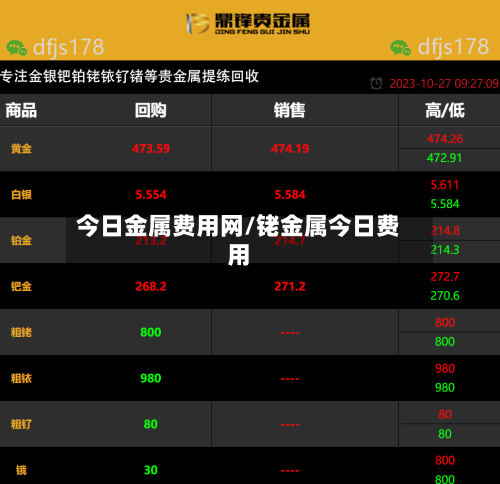
Task: Click platinum low value 214.3
Action: pyautogui.click(x=445, y=250)
